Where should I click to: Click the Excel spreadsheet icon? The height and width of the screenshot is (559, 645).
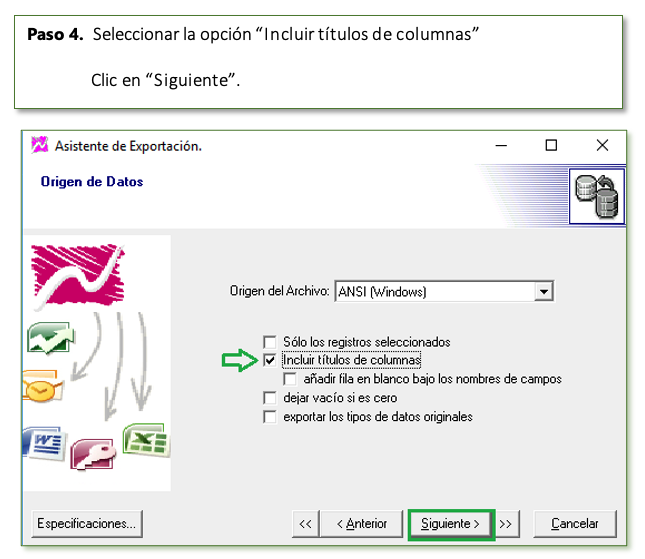click(x=146, y=440)
